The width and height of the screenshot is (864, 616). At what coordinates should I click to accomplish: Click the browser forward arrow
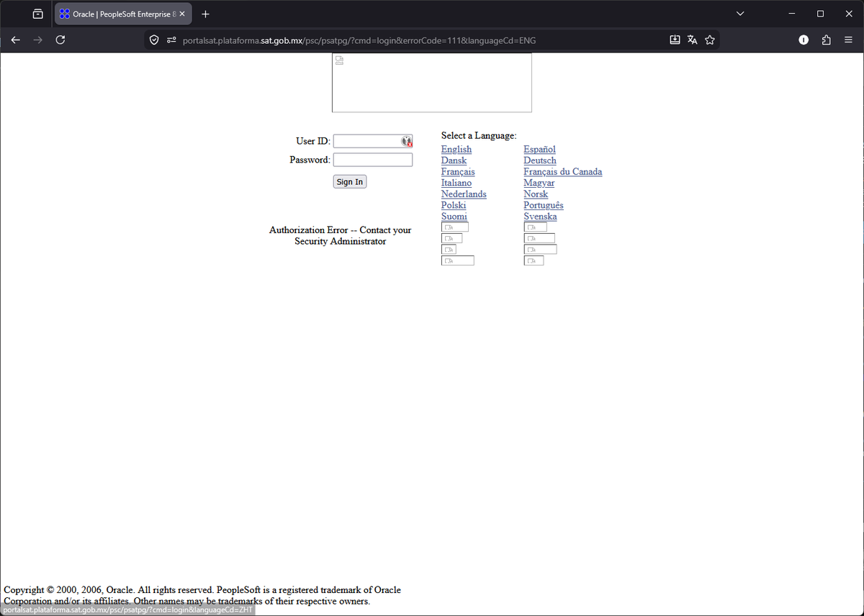37,40
